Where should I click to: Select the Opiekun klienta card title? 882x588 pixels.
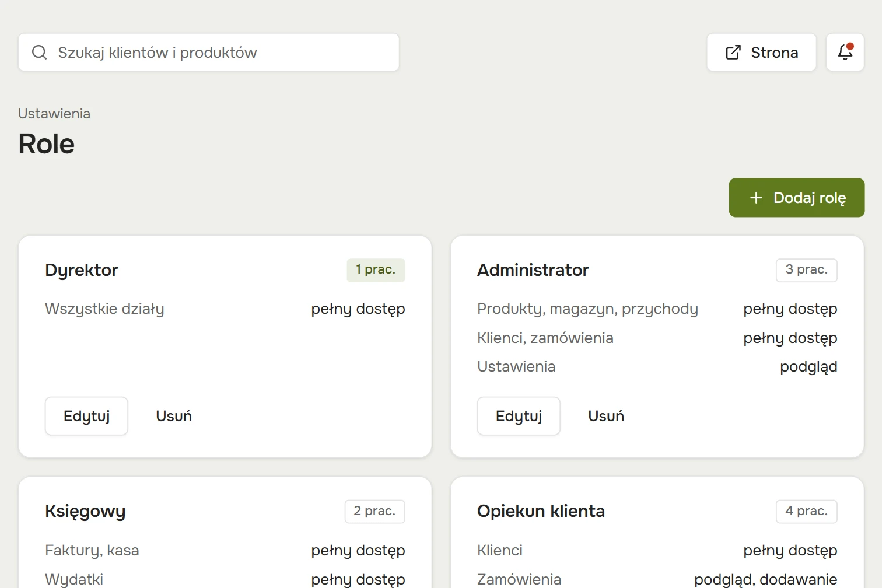[541, 511]
